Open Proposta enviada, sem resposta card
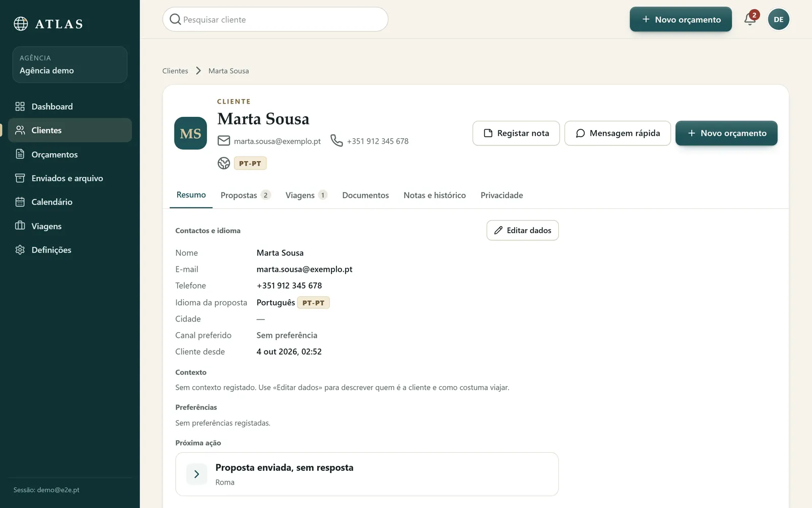Screen dimensions: 812x508 pos(367,474)
